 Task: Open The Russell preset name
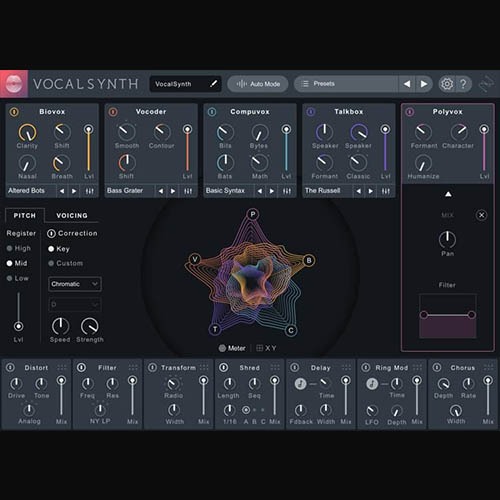(x=322, y=191)
